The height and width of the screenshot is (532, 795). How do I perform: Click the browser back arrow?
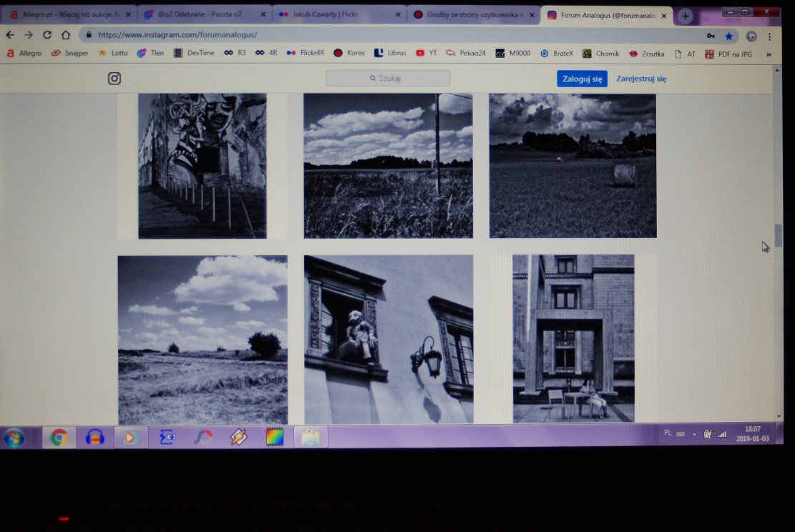click(x=10, y=35)
